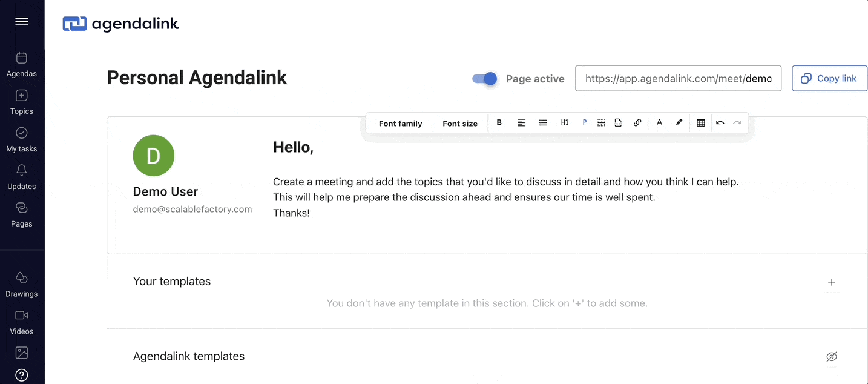Hide the Agendalink templates section
Viewport: 868px width, 384px height.
pyautogui.click(x=832, y=357)
